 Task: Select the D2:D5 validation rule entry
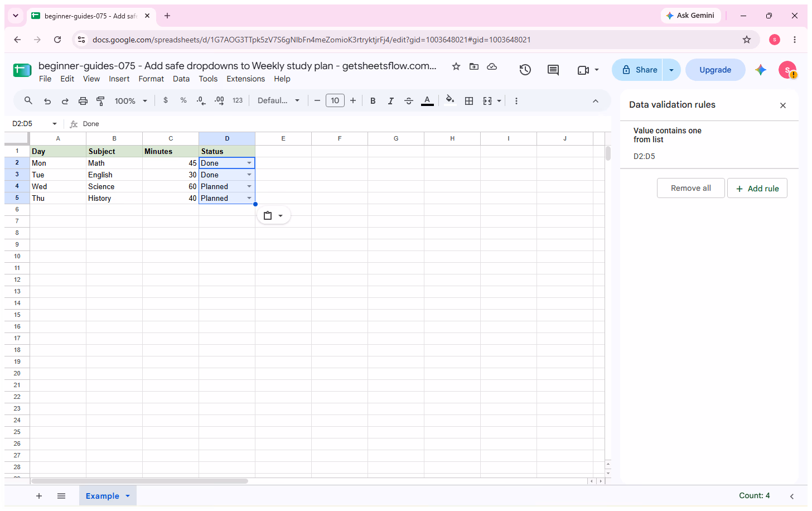tap(709, 144)
